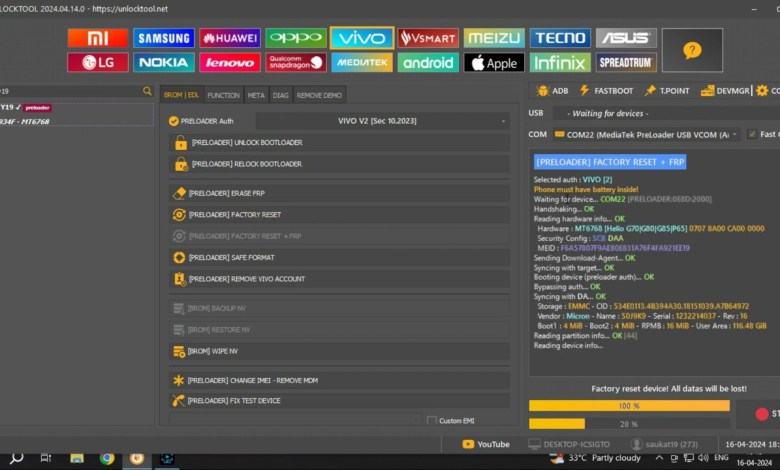Open DEVMGR device manager
This screenshot has height=470, width=780.
pyautogui.click(x=725, y=91)
